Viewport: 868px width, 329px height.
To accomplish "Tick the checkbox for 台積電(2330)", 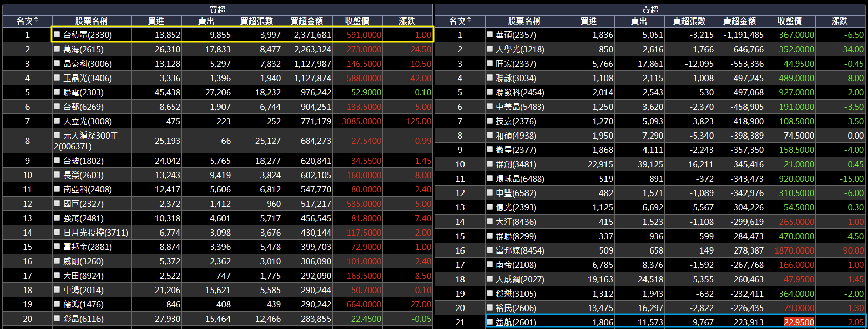I will [x=57, y=34].
